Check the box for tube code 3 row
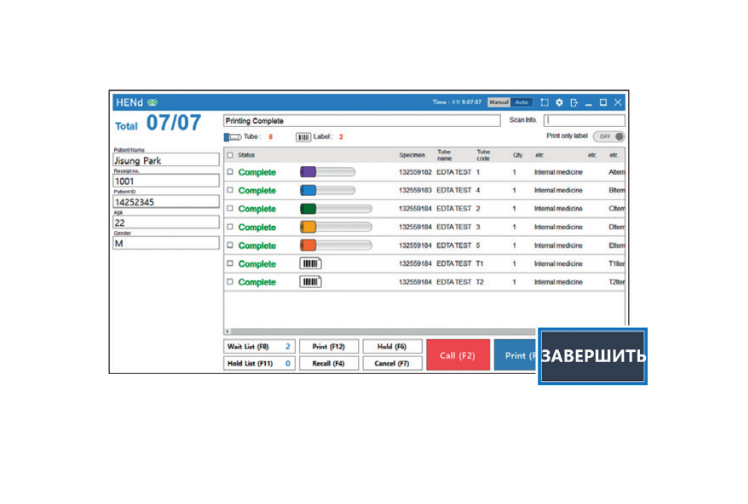748x504 pixels. [x=230, y=226]
